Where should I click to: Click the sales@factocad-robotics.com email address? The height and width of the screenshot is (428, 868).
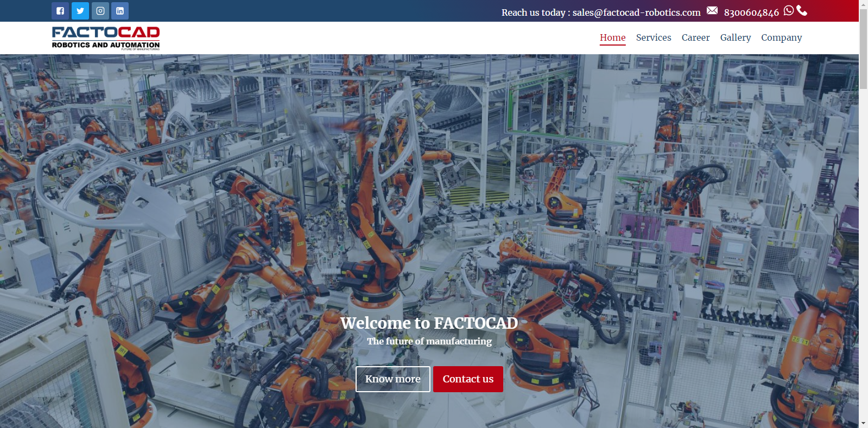(636, 12)
